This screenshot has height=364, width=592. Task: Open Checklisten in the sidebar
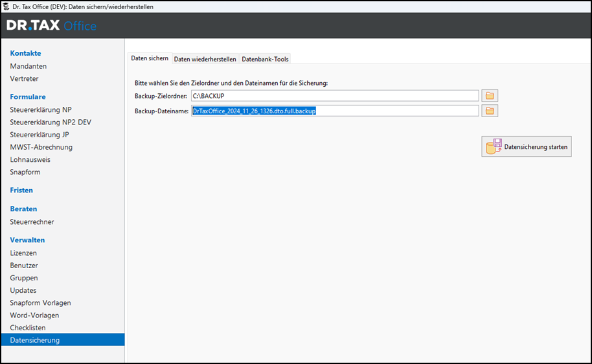[28, 327]
